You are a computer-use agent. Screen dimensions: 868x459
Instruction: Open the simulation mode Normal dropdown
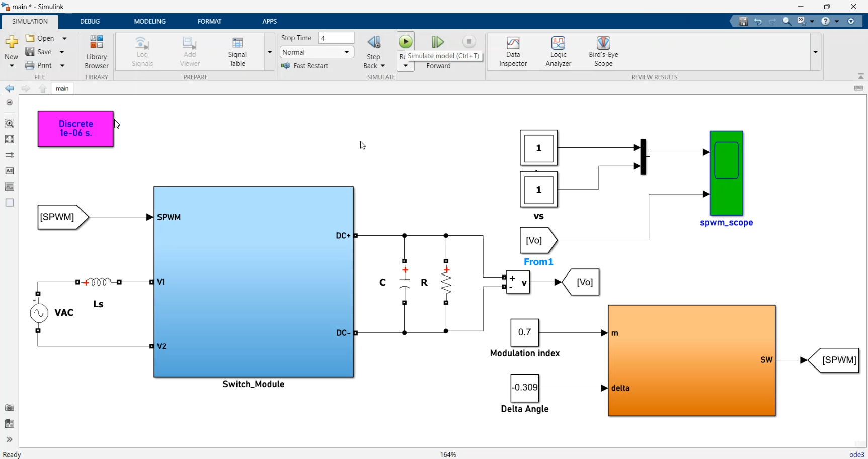[317, 52]
